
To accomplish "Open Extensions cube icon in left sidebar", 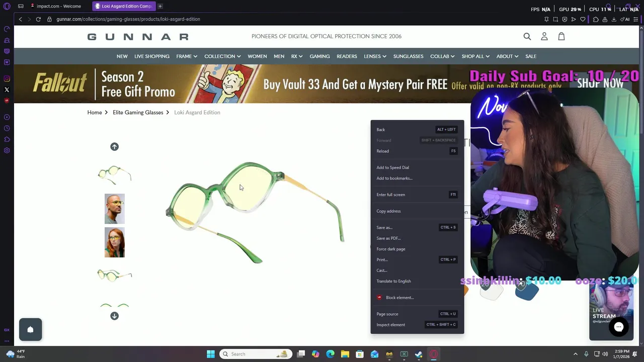I will pos(7,139).
